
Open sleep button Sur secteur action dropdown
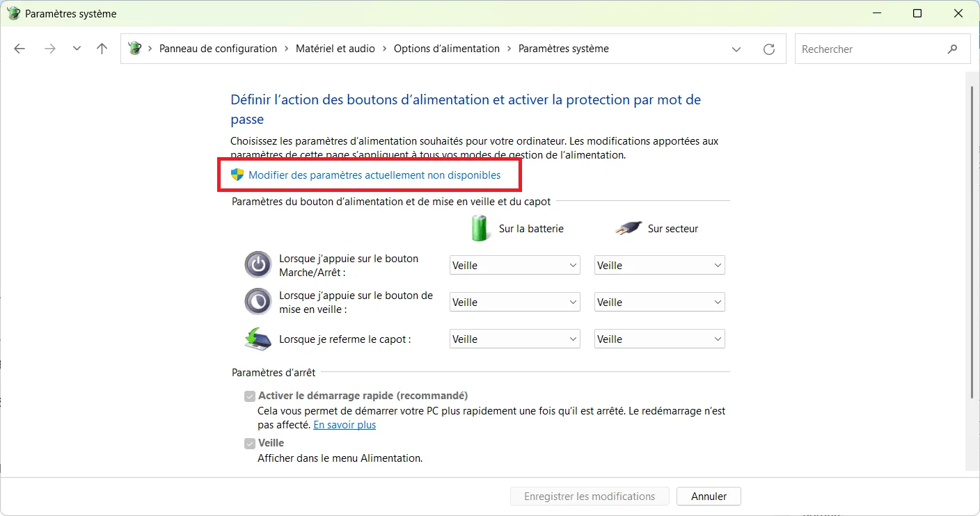click(x=660, y=302)
